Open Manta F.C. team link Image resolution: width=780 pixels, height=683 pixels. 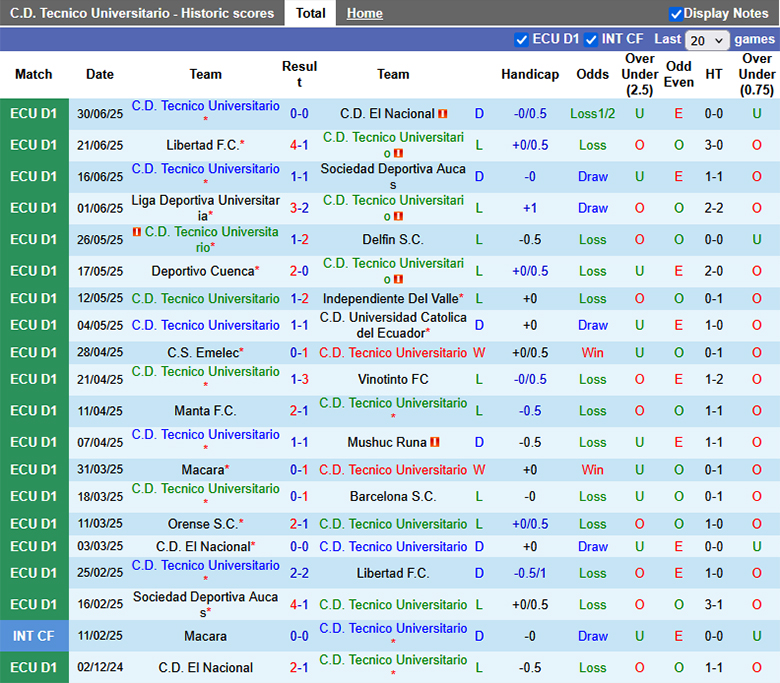click(x=205, y=411)
